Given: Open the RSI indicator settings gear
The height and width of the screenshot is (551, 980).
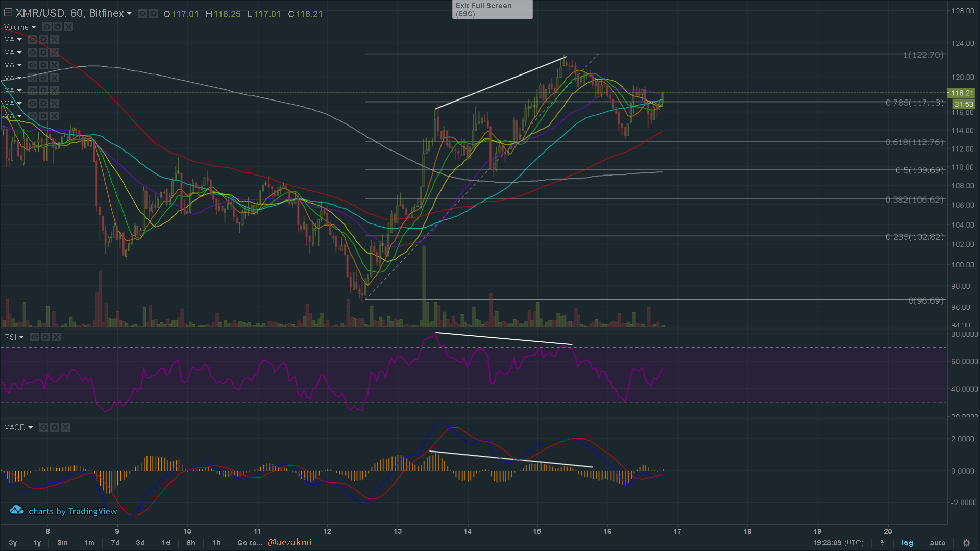Looking at the screenshot, I should (x=45, y=337).
